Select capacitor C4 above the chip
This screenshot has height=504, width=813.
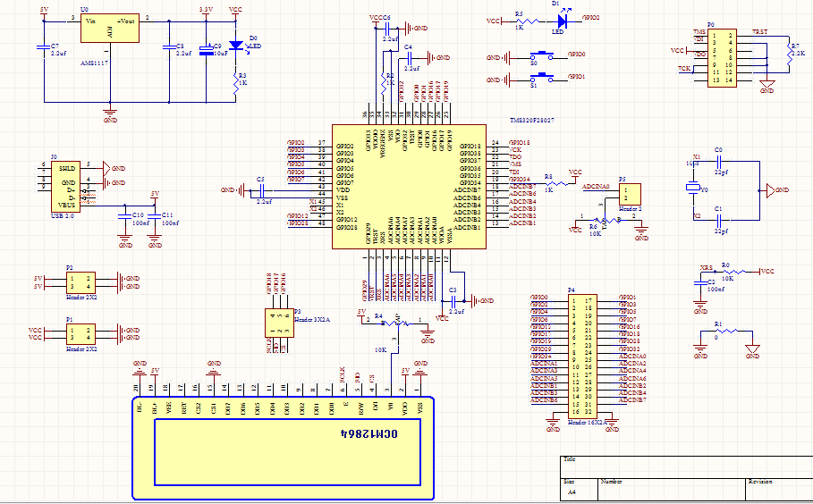click(x=411, y=58)
